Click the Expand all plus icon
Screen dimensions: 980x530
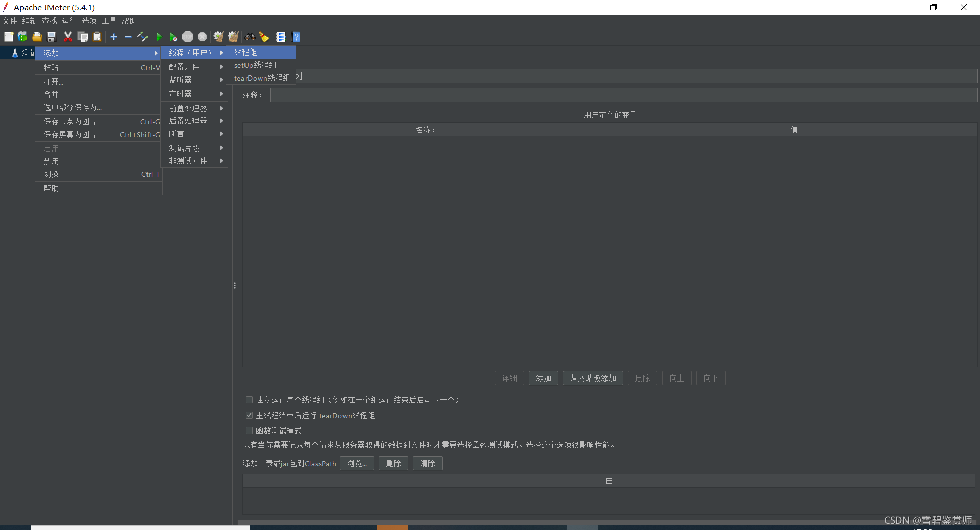pyautogui.click(x=114, y=37)
